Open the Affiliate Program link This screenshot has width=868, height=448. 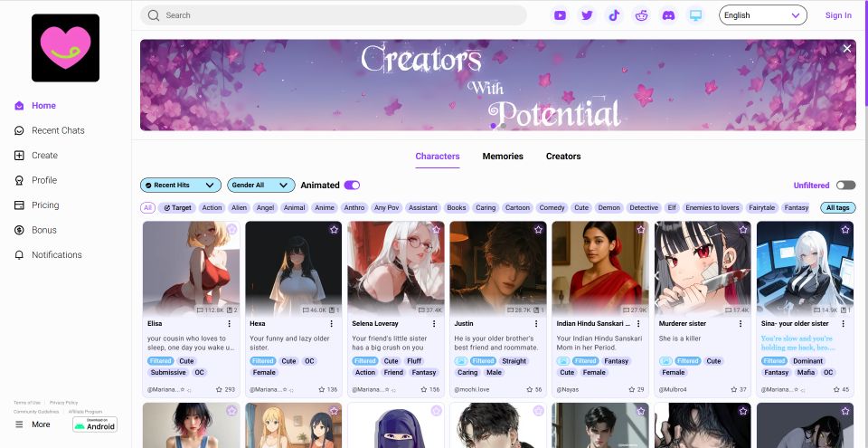click(x=85, y=412)
